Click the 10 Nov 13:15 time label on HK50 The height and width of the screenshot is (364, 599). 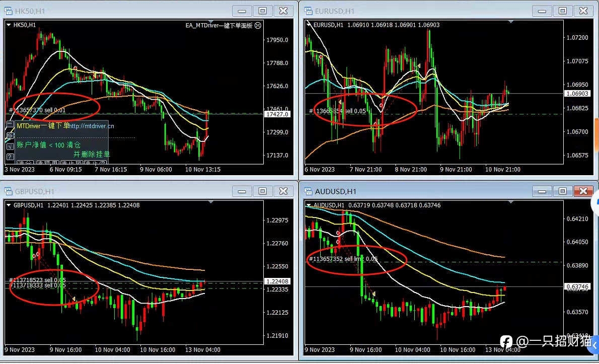[203, 169]
